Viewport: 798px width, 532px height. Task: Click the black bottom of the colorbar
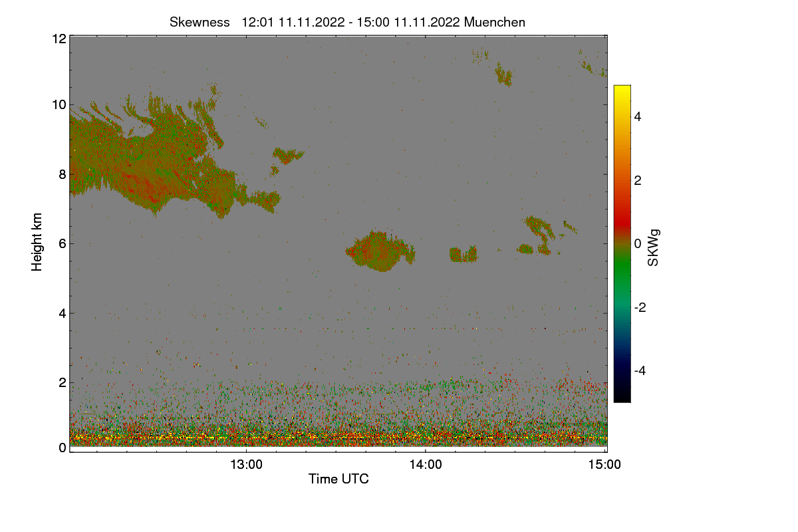pyautogui.click(x=622, y=398)
